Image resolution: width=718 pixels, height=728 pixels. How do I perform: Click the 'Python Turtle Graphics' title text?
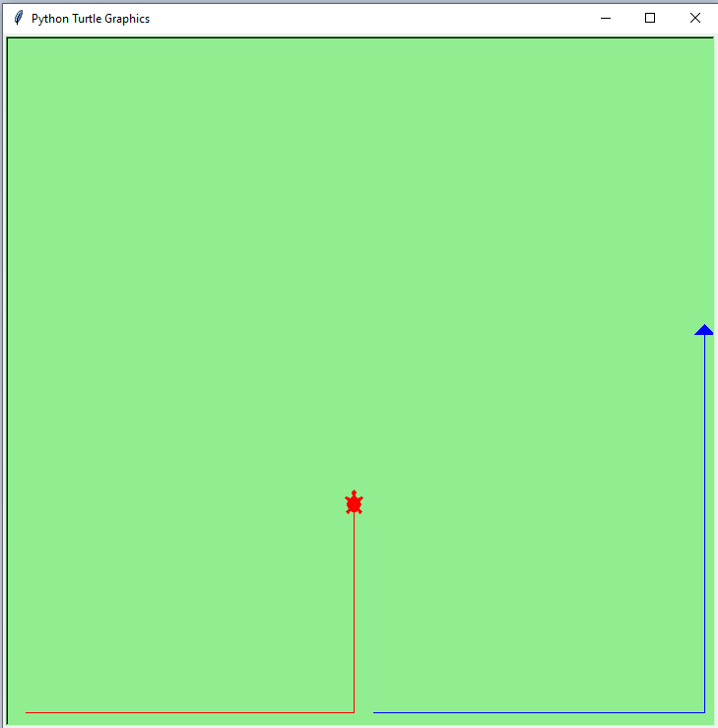91,19
